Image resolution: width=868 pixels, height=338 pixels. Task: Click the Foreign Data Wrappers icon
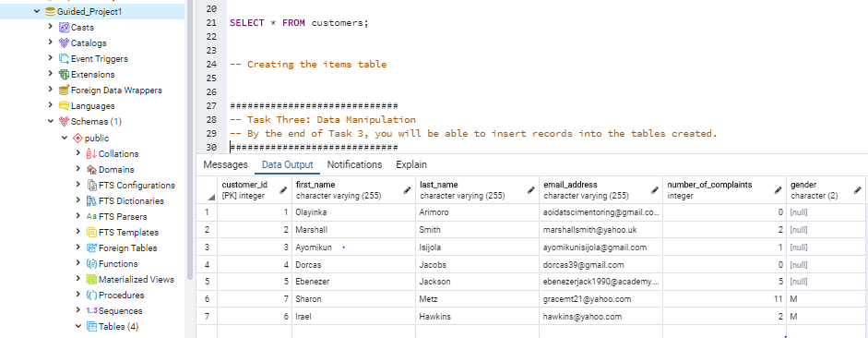pyautogui.click(x=65, y=90)
